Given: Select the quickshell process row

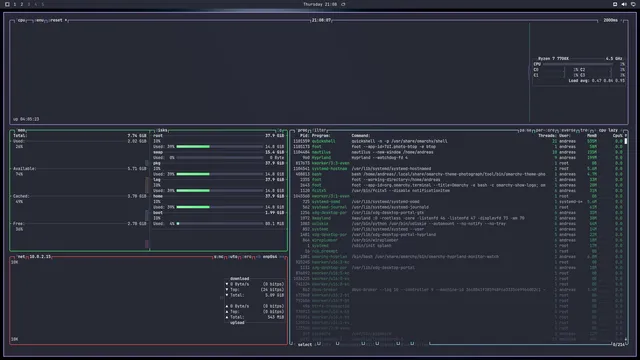Looking at the screenshot, I should point(457,141).
